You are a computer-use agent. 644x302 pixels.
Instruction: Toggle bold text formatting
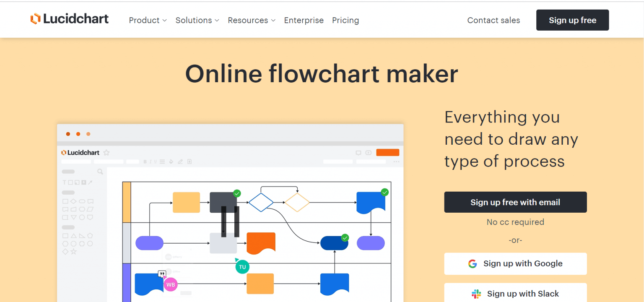(145, 161)
